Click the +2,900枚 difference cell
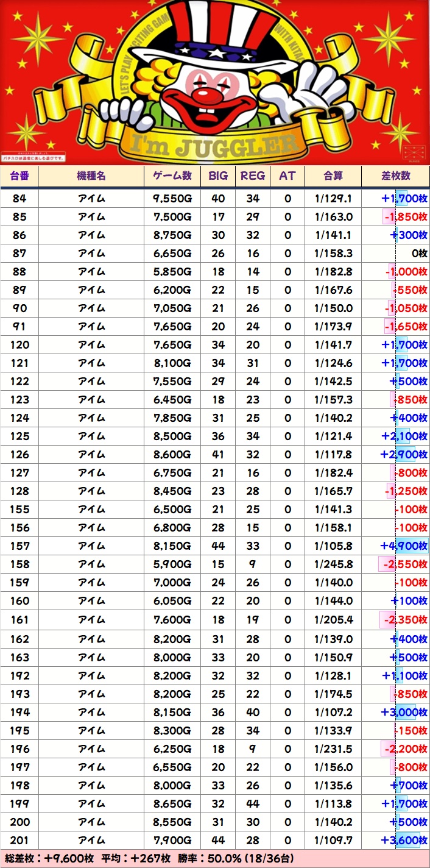430x868 pixels. point(396,455)
